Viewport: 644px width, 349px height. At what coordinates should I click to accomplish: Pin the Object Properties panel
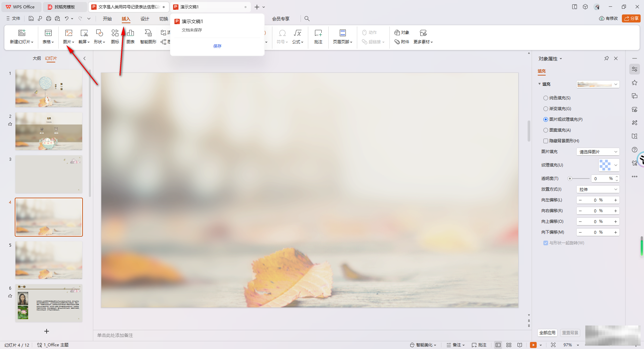point(606,58)
